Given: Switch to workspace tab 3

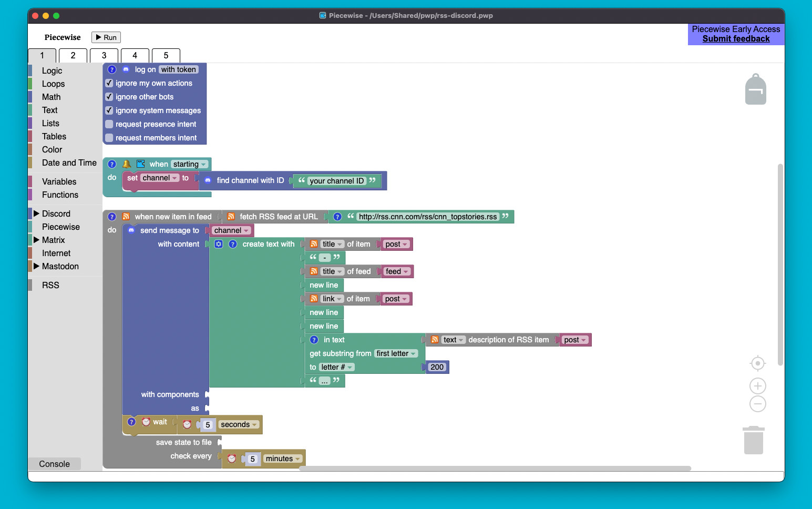Looking at the screenshot, I should 104,55.
